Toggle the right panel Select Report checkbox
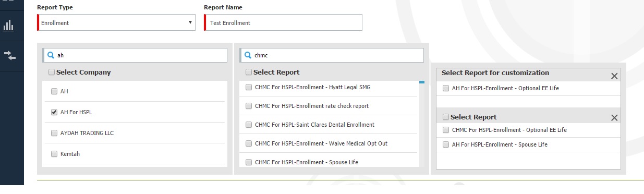The height and width of the screenshot is (194, 644). [x=446, y=117]
